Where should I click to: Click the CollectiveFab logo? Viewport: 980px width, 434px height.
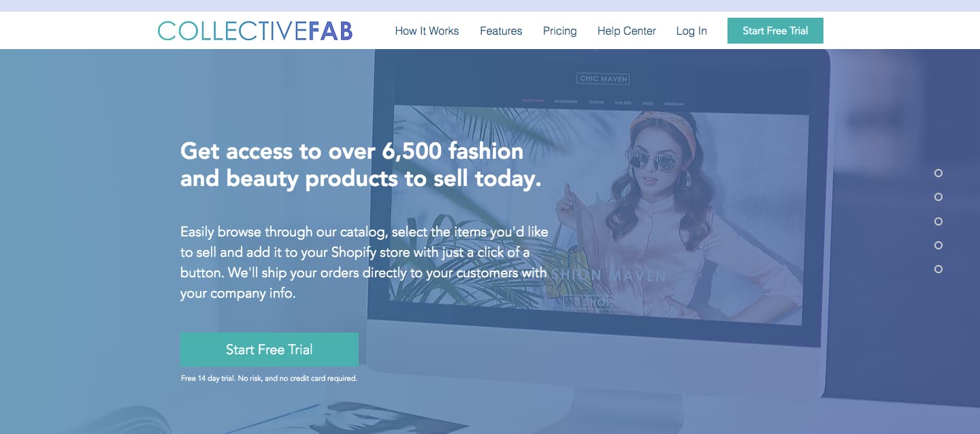255,31
